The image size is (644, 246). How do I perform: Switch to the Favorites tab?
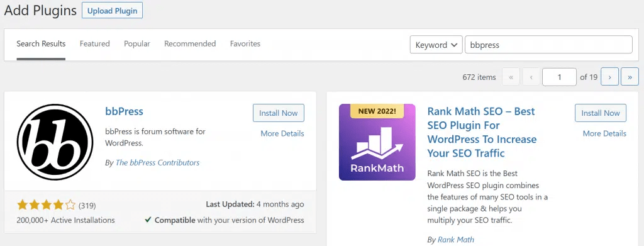(x=245, y=43)
